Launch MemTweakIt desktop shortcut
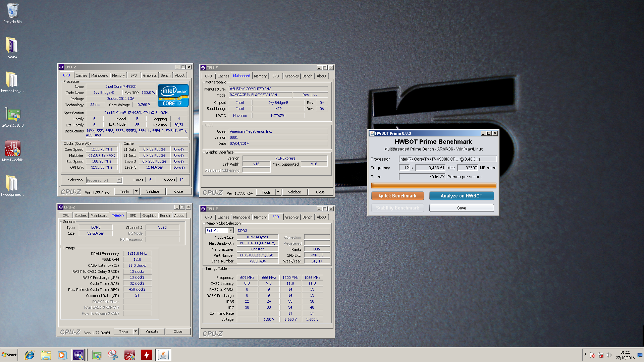Screen dimensions: 644x362 (12, 151)
